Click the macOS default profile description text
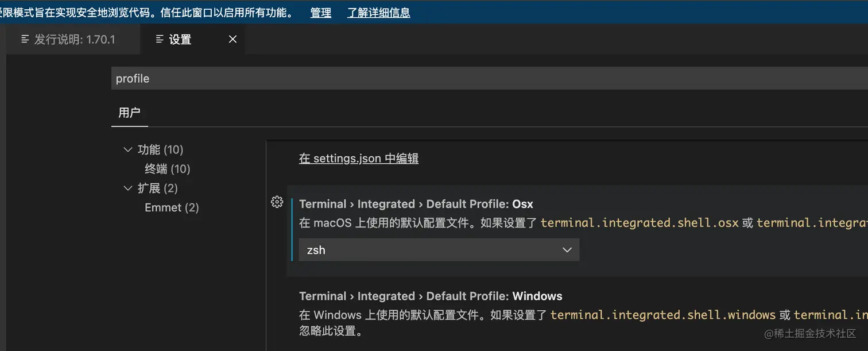Image resolution: width=868 pixels, height=351 pixels. [x=419, y=223]
